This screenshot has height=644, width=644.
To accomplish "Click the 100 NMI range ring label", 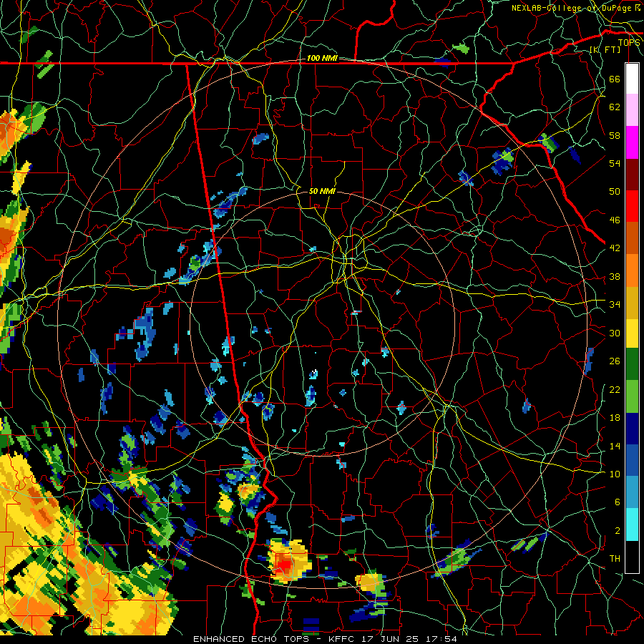I will pyautogui.click(x=322, y=58).
